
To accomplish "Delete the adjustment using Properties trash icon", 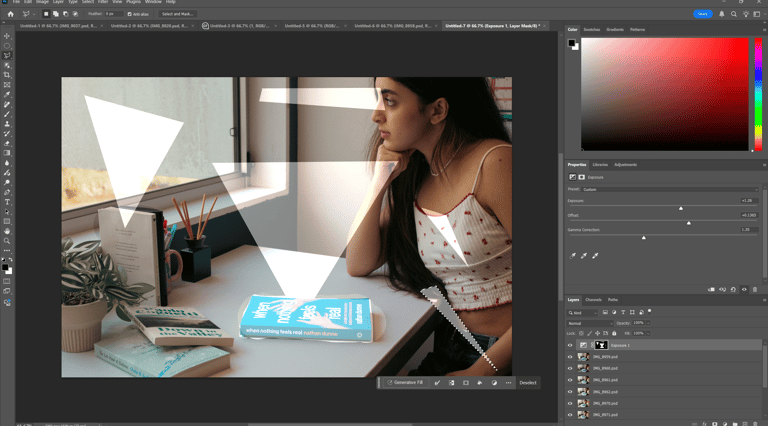I will 755,290.
